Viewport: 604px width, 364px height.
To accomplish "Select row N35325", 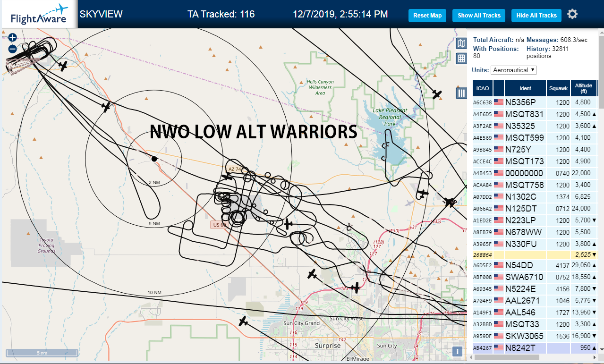I will [536, 126].
